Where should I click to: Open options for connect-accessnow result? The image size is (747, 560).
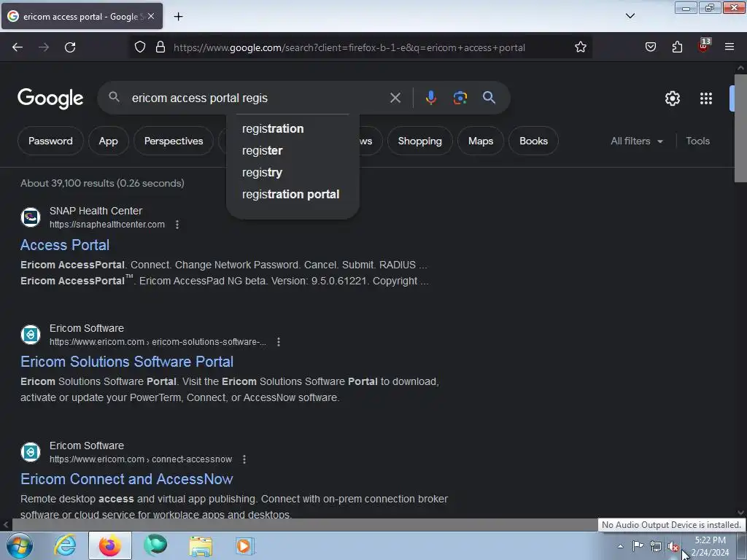tap(244, 459)
